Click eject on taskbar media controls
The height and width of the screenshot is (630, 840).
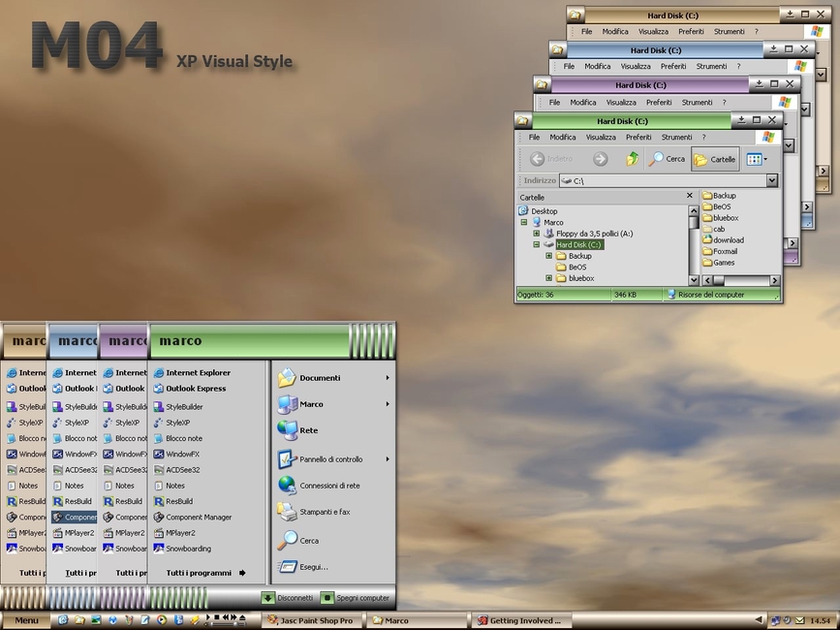242,617
